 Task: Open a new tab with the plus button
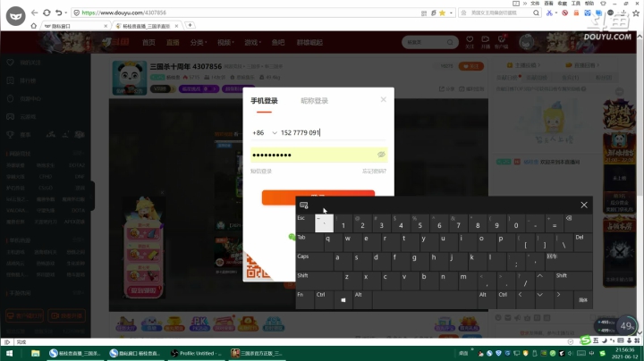point(190,25)
